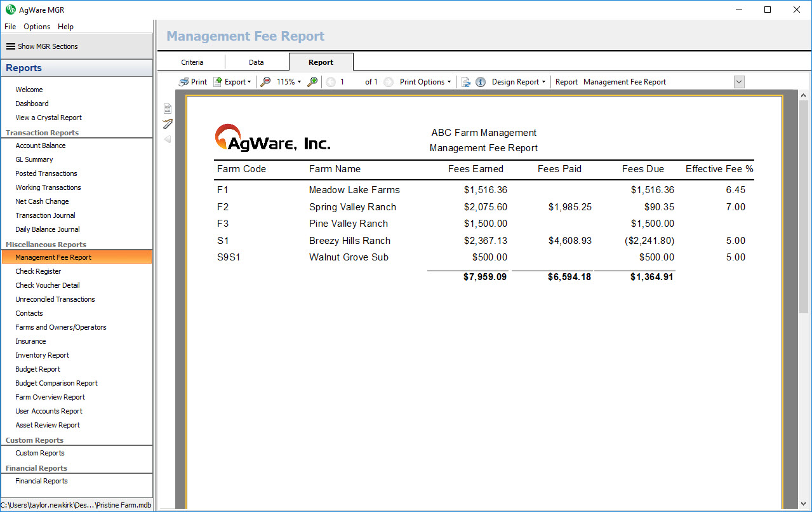Click the zoom in magnifier icon
This screenshot has width=812, height=512.
[x=312, y=82]
